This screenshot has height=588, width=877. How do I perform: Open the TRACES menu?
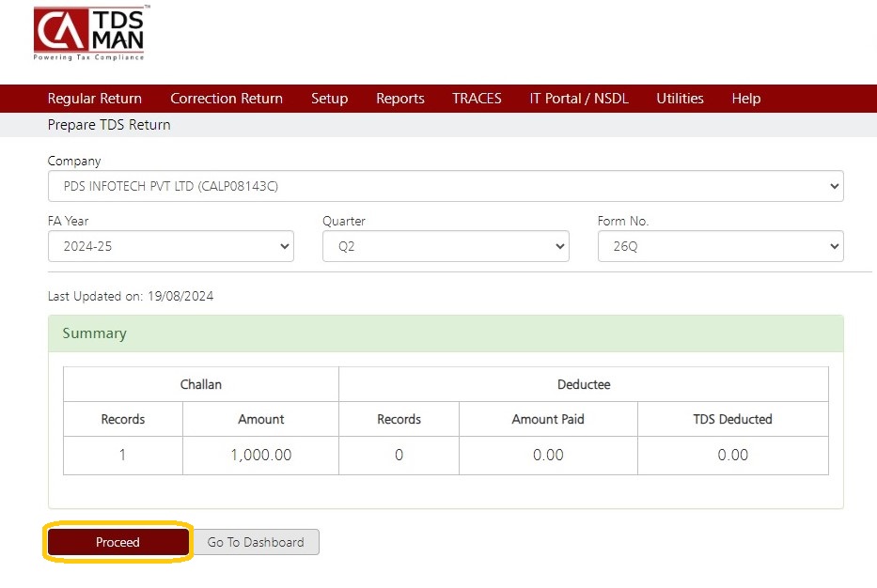(x=477, y=99)
